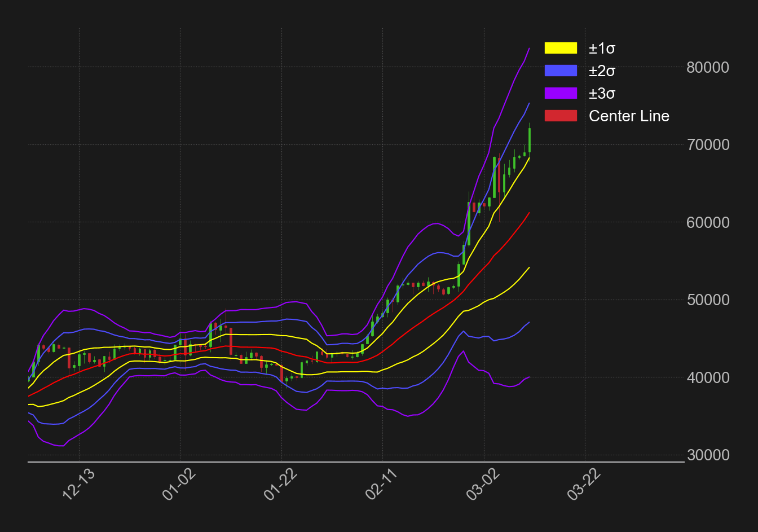The image size is (758, 532).
Task: Toggle the ±3σ legend label
Action: point(602,94)
